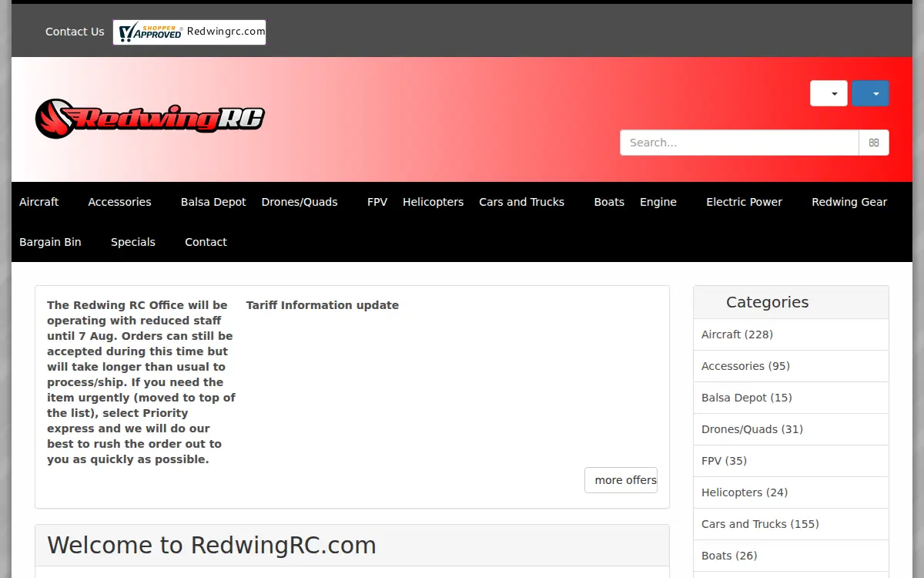Open the Balsa Depot navigation item
The height and width of the screenshot is (578, 924).
coord(213,202)
